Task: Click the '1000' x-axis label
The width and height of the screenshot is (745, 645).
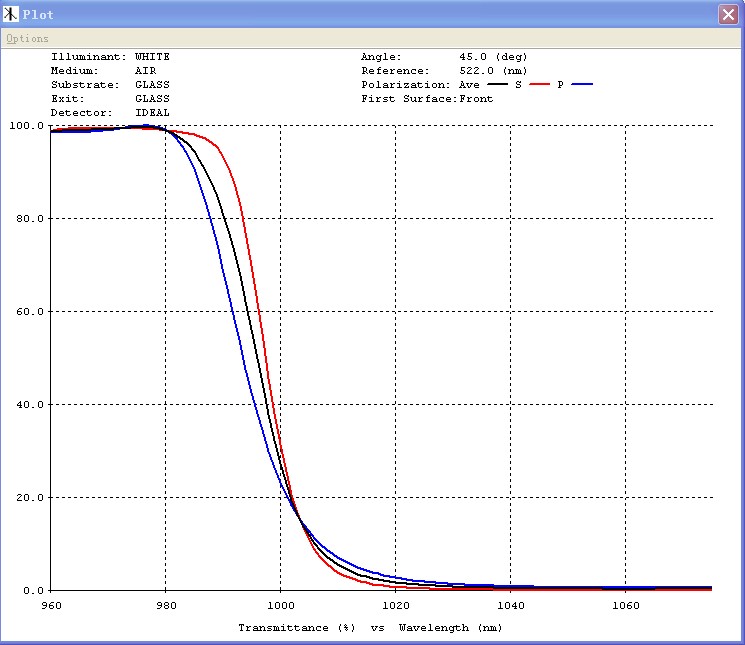Action: [281, 606]
